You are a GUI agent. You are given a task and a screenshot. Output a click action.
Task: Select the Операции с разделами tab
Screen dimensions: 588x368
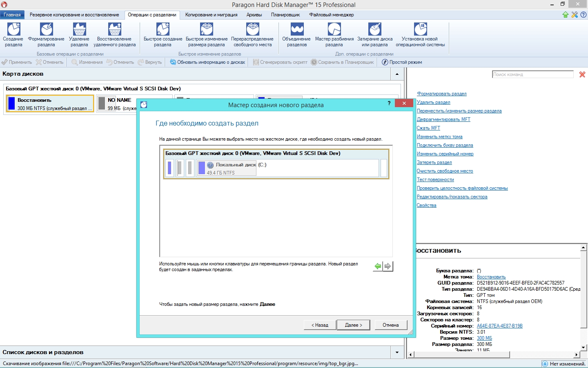(x=152, y=15)
